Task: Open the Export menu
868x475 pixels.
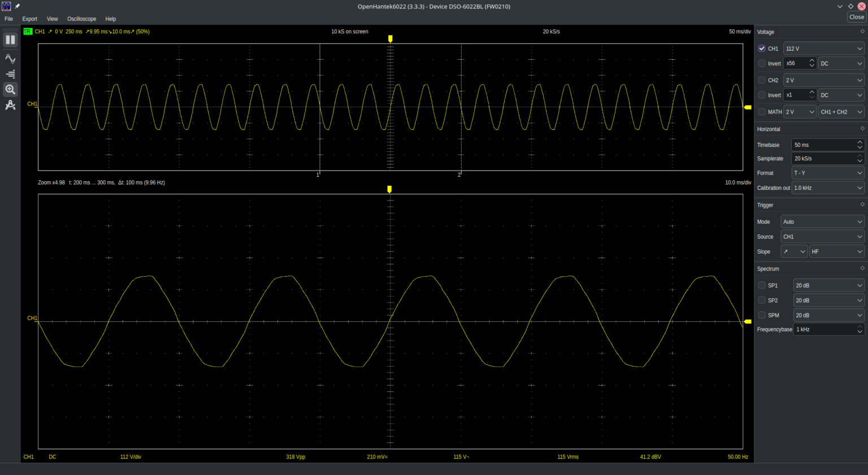Action: pyautogui.click(x=30, y=19)
